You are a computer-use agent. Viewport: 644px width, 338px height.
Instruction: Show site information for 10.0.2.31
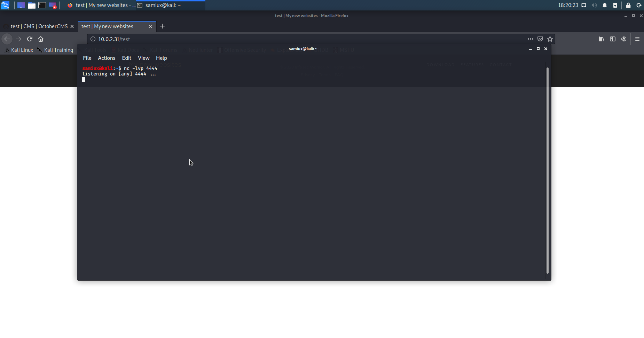93,39
